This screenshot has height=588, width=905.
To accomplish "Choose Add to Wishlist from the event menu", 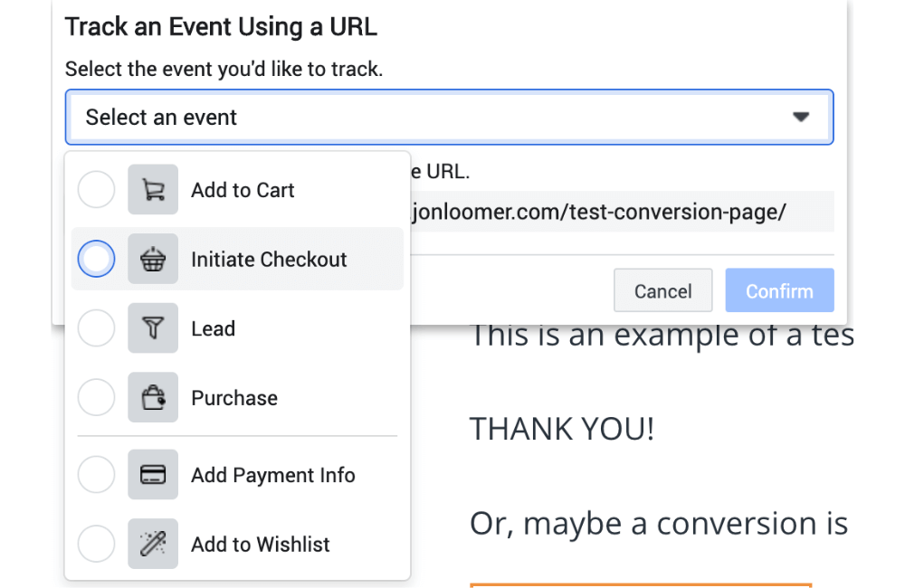I will [x=261, y=544].
